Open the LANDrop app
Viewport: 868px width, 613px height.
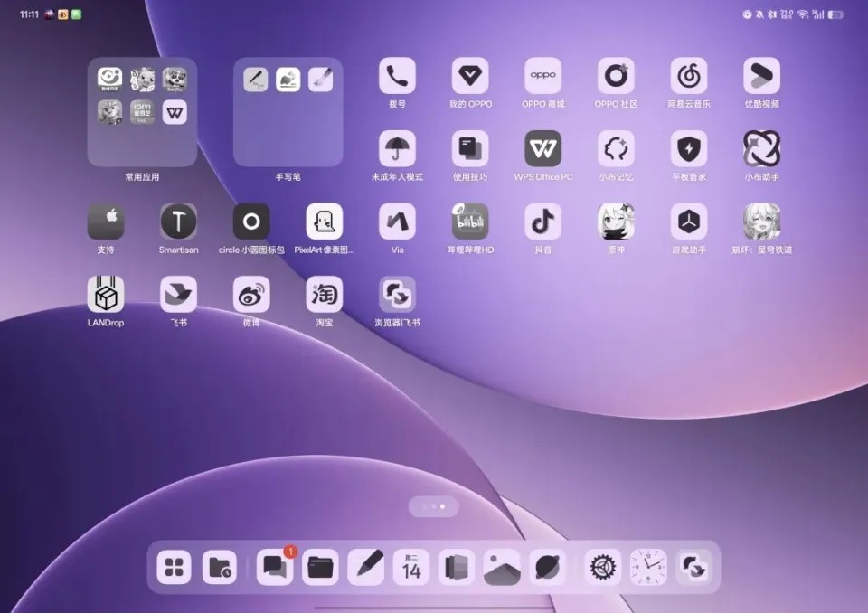(106, 295)
